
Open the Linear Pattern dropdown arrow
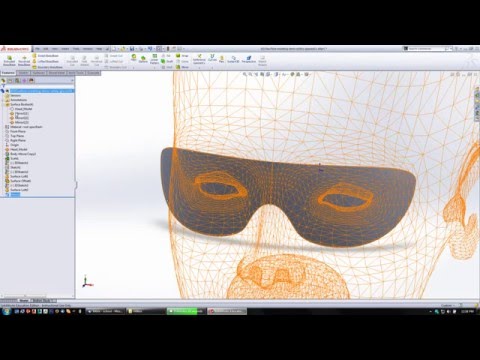coord(154,68)
